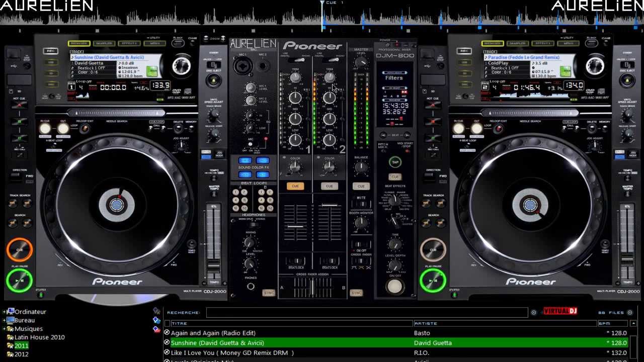Click beat loop 1 in column A
The width and height of the screenshot is (644, 362).
236,192
